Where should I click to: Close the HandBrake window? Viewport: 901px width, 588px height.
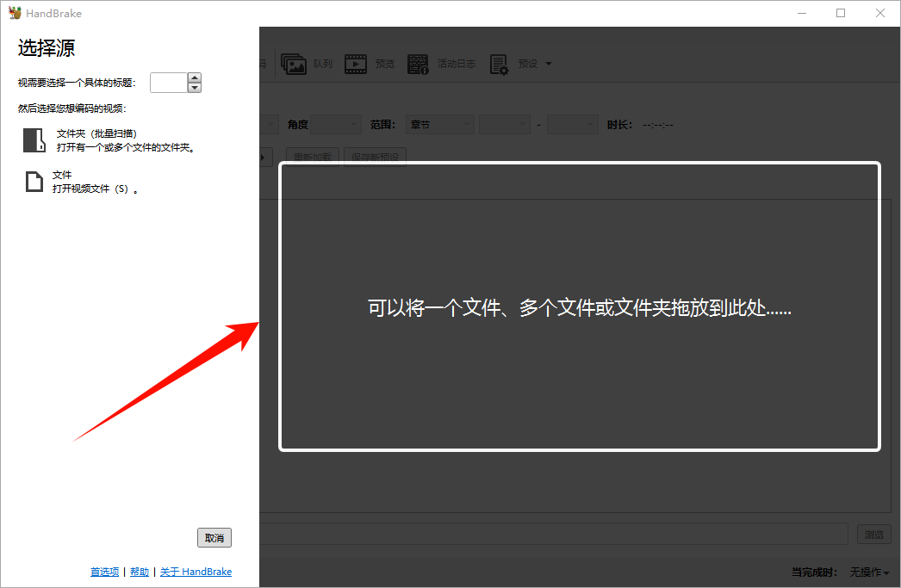tap(879, 13)
